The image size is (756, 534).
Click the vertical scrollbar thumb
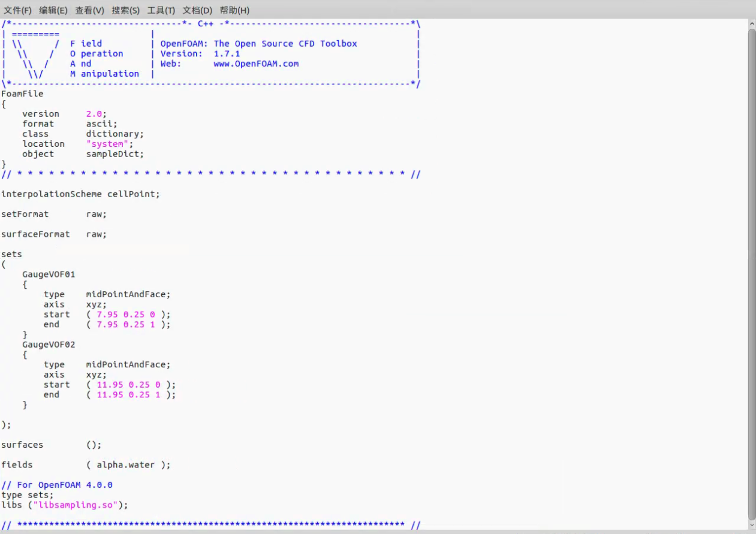(x=752, y=273)
